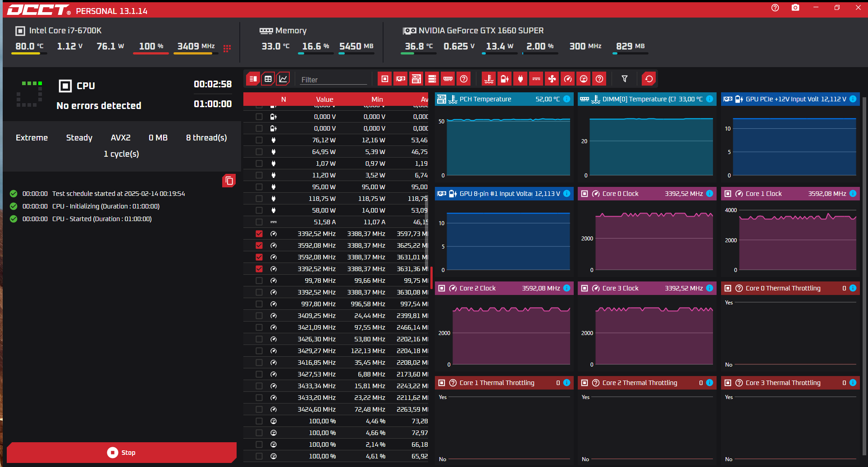Toggle the storage sensor filter icon

coord(432,79)
